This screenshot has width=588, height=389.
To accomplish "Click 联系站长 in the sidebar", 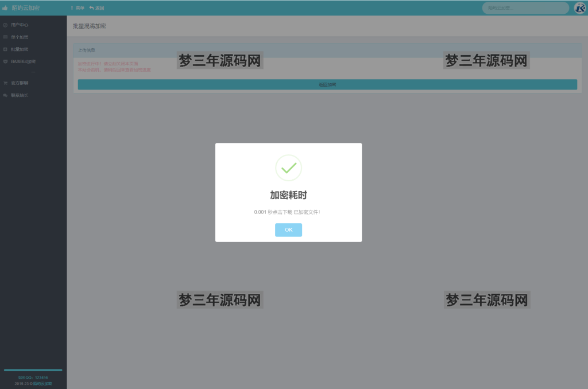I will pos(20,96).
